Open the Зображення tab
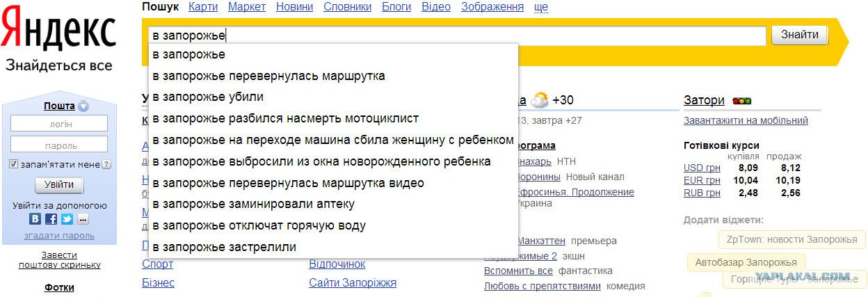Image resolution: width=868 pixels, height=297 pixels. tap(492, 7)
